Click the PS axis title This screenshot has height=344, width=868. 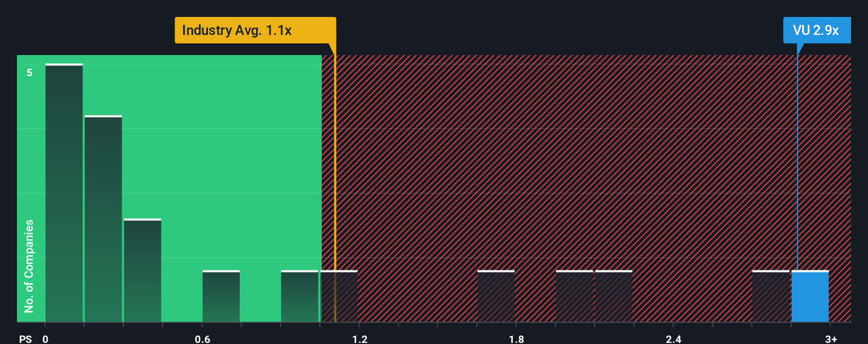tap(25, 339)
